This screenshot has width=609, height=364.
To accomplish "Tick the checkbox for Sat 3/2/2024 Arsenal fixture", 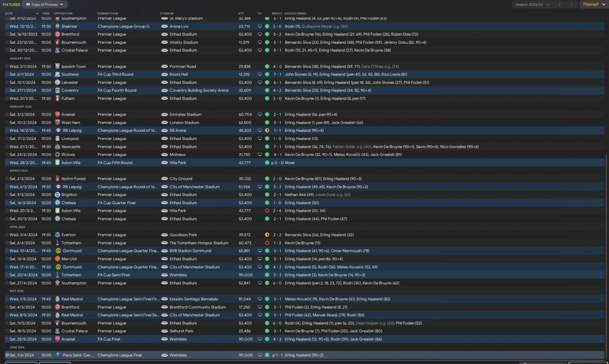I will [7, 115].
